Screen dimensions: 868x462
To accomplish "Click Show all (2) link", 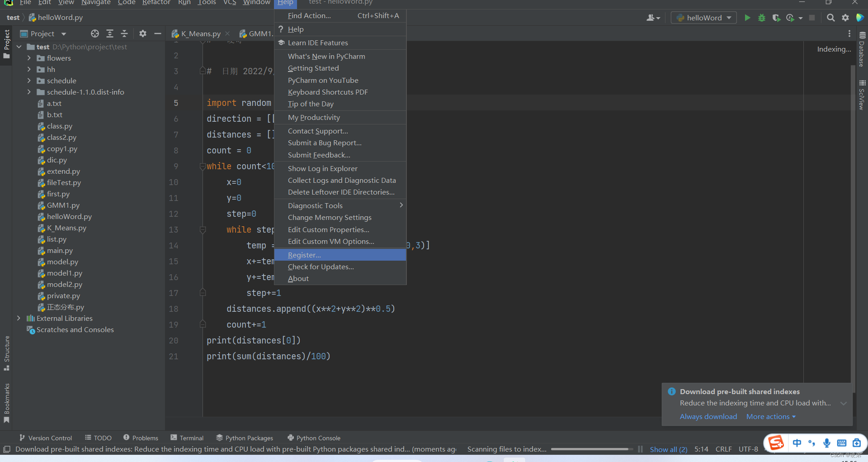I will [x=668, y=449].
